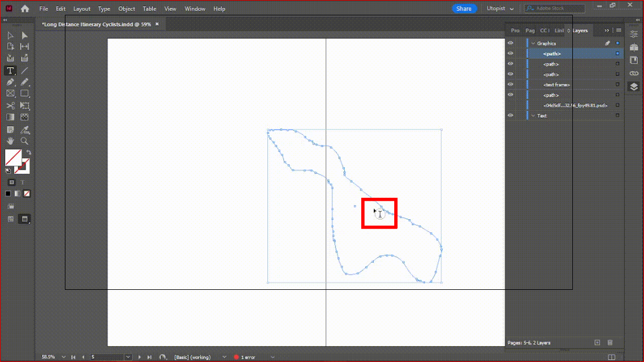Open the page number dropdown in status bar
The height and width of the screenshot is (362, 644).
point(127,357)
